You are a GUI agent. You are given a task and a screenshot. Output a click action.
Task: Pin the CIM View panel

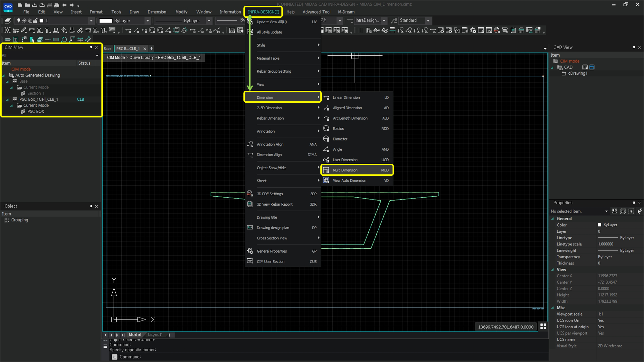point(91,48)
